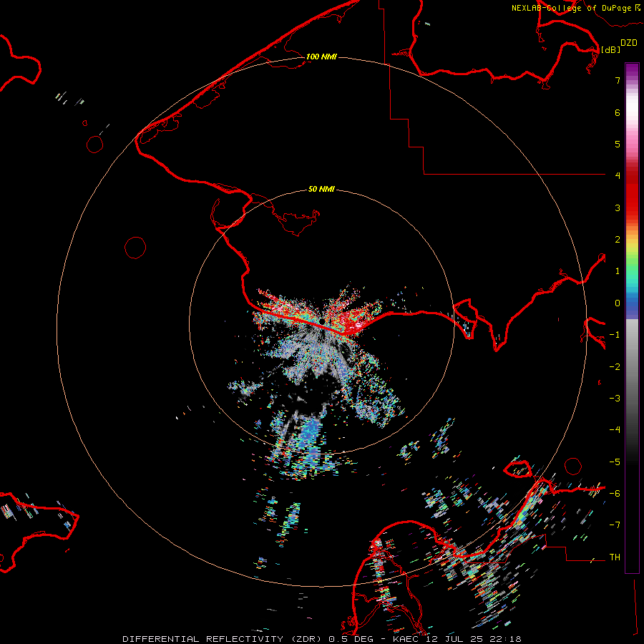
Task: Select the positive 6 dB scale label
Action: pyautogui.click(x=618, y=112)
